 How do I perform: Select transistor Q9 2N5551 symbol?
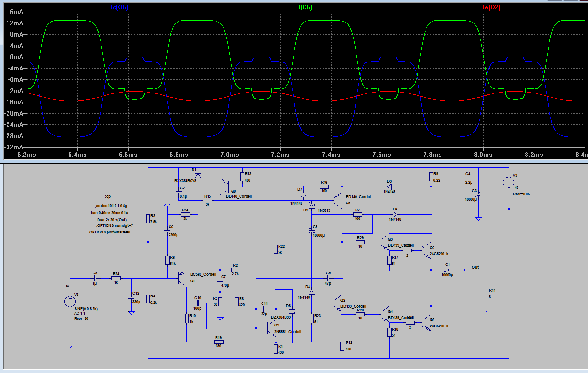tap(271, 328)
